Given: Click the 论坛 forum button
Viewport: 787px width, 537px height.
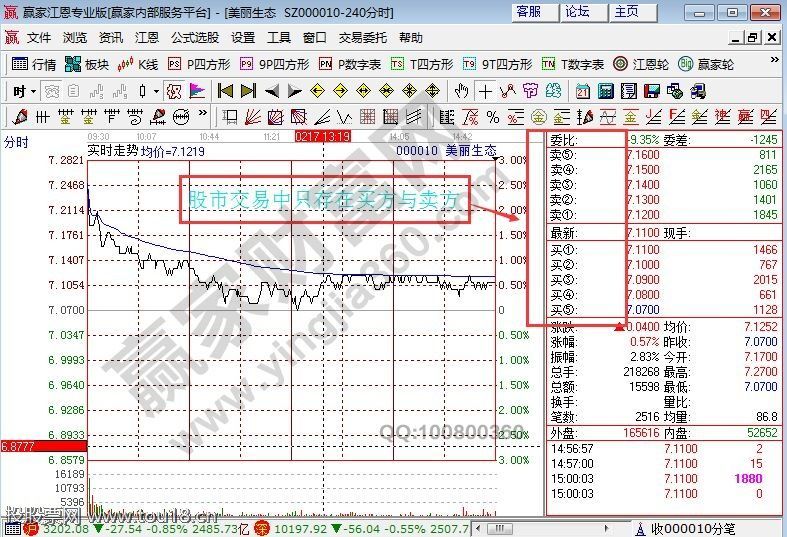Looking at the screenshot, I should [x=584, y=12].
